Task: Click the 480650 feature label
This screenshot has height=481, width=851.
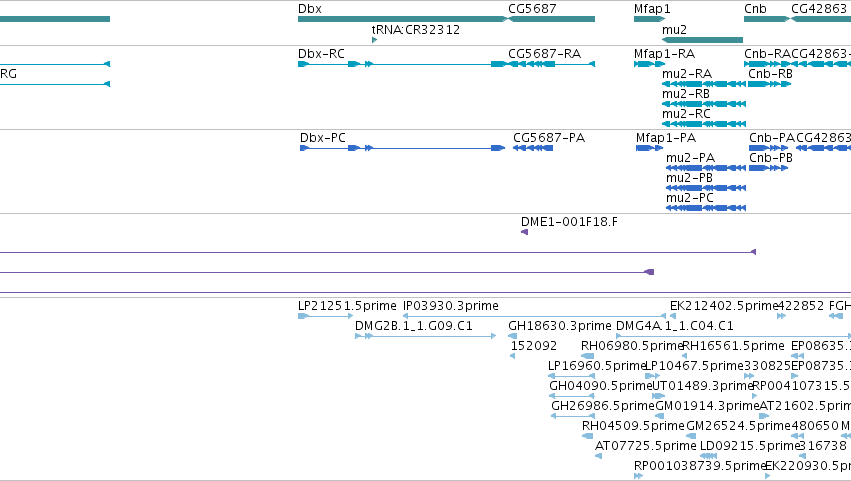Action: pyautogui.click(x=815, y=427)
